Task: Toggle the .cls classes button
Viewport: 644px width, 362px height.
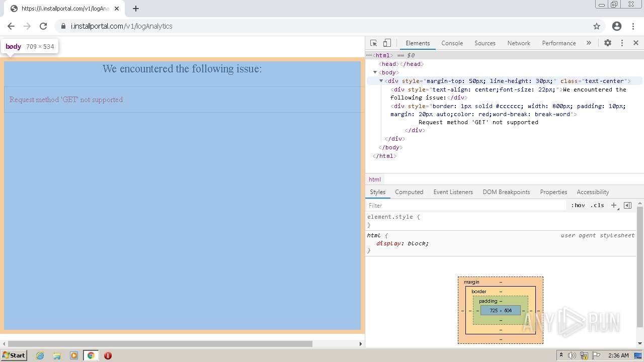Action: (x=597, y=205)
